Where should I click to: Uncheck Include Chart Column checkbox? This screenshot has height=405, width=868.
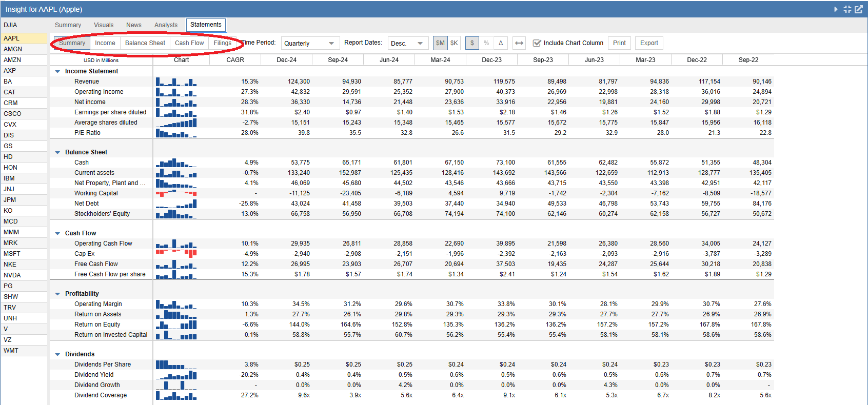click(x=537, y=43)
